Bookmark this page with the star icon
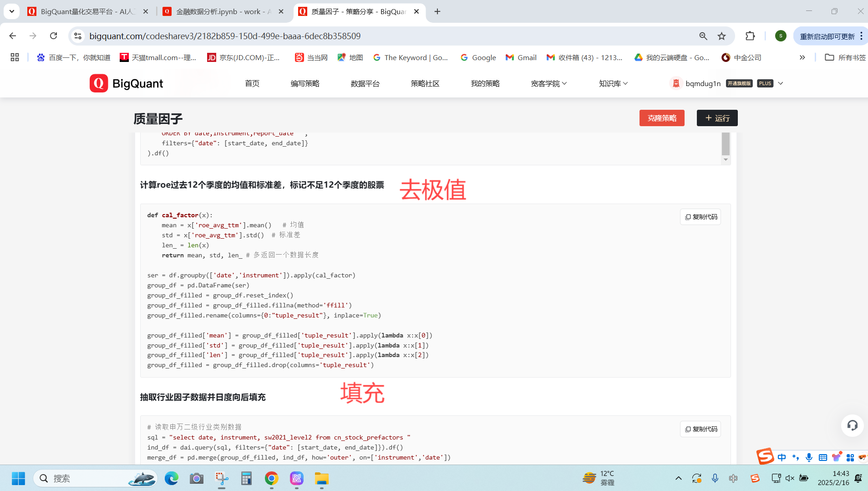Viewport: 868px width, 491px height. (722, 36)
